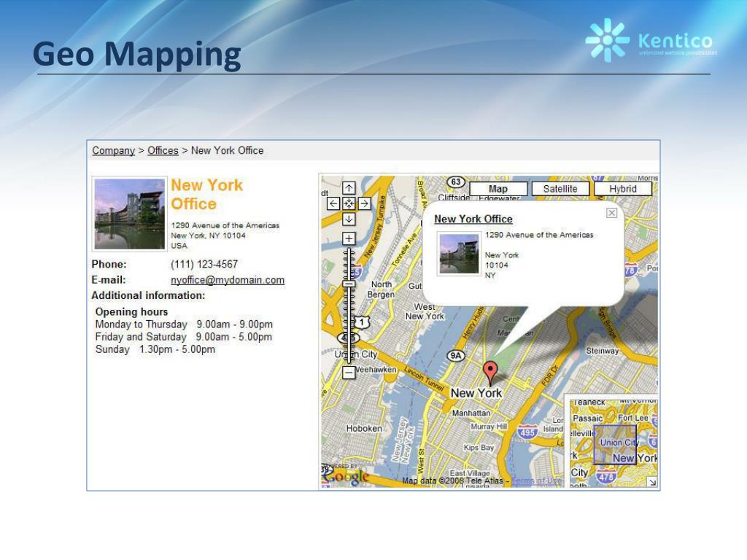Open Terms of Use link on map
Viewport: 747px width, 560px height.
(x=536, y=481)
